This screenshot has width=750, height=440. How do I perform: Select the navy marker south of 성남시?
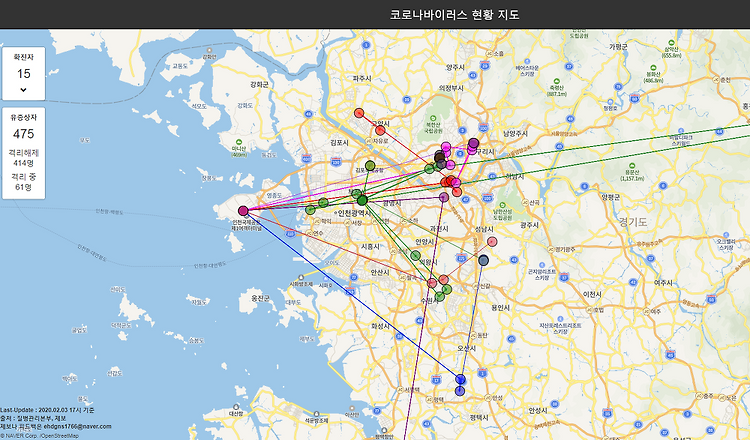484,261
